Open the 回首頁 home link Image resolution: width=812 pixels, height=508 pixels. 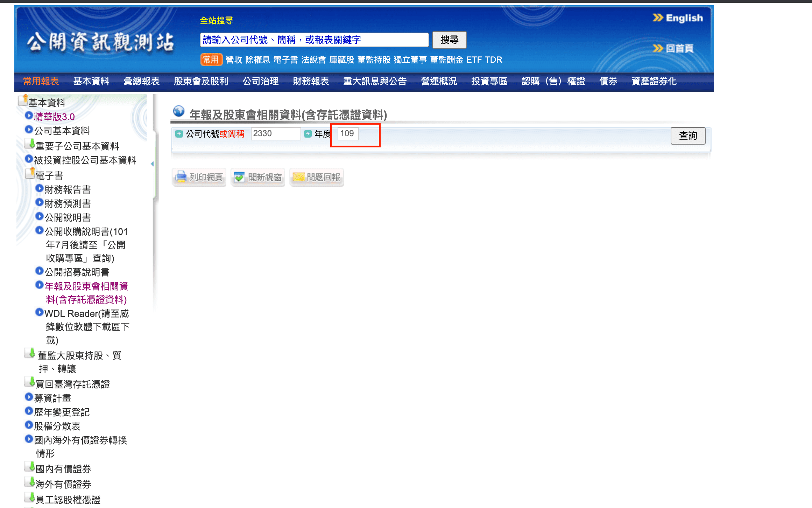[679, 48]
